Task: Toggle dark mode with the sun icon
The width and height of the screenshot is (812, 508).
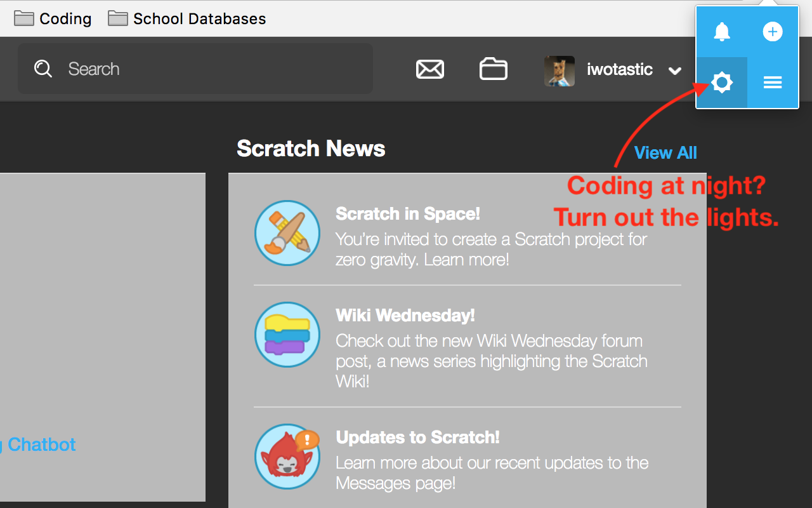Action: (x=722, y=83)
